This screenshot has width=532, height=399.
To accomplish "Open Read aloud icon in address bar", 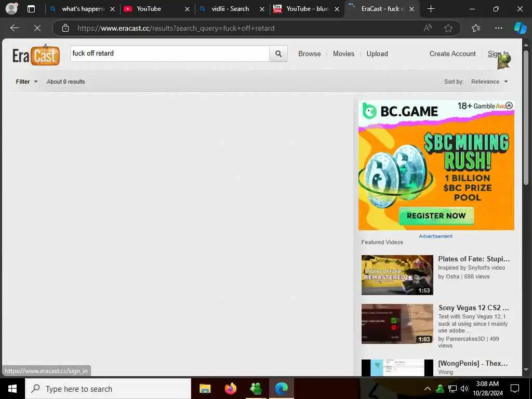I will (x=428, y=28).
